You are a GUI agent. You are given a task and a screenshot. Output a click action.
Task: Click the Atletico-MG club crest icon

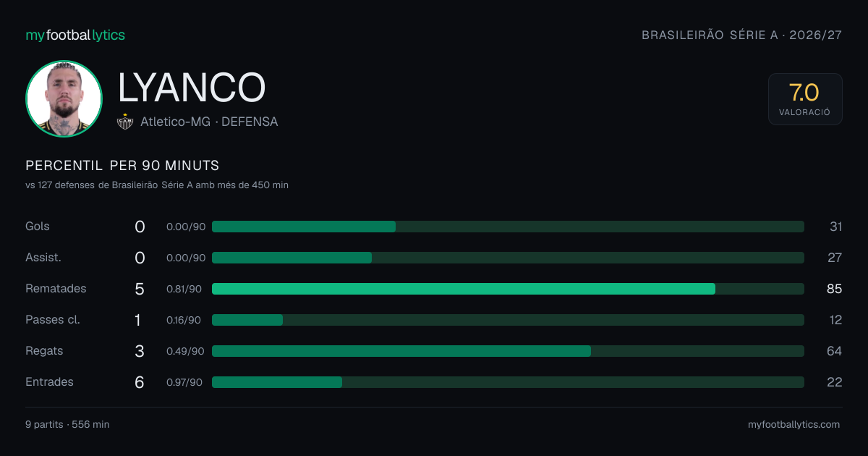coord(125,122)
